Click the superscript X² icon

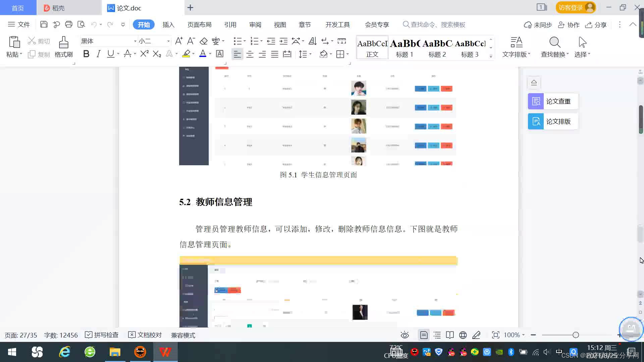point(144,54)
